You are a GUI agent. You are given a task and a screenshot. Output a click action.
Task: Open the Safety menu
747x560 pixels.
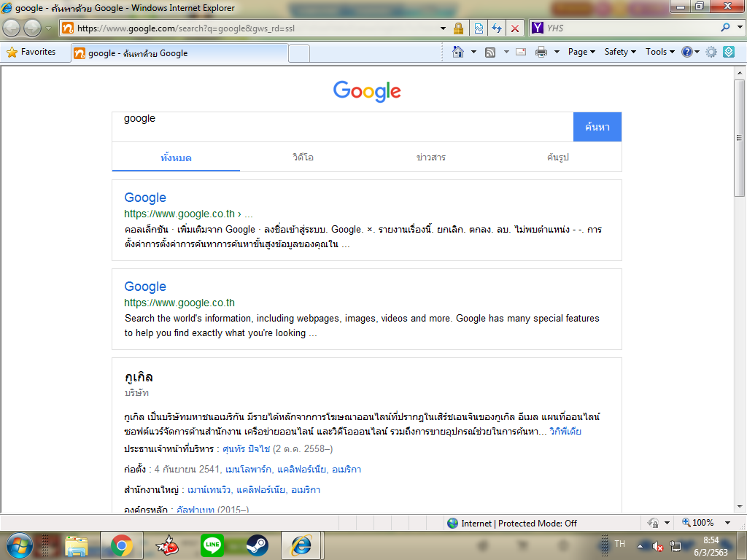pyautogui.click(x=620, y=52)
